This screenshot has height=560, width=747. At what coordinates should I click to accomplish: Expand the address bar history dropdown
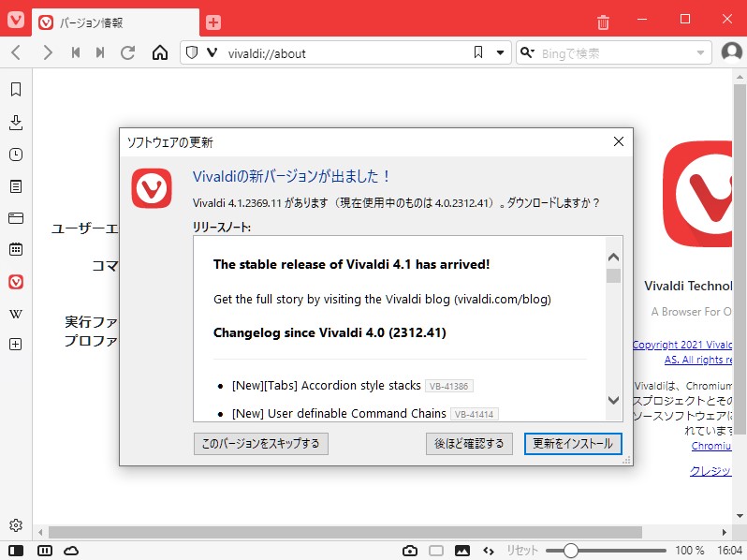point(500,52)
